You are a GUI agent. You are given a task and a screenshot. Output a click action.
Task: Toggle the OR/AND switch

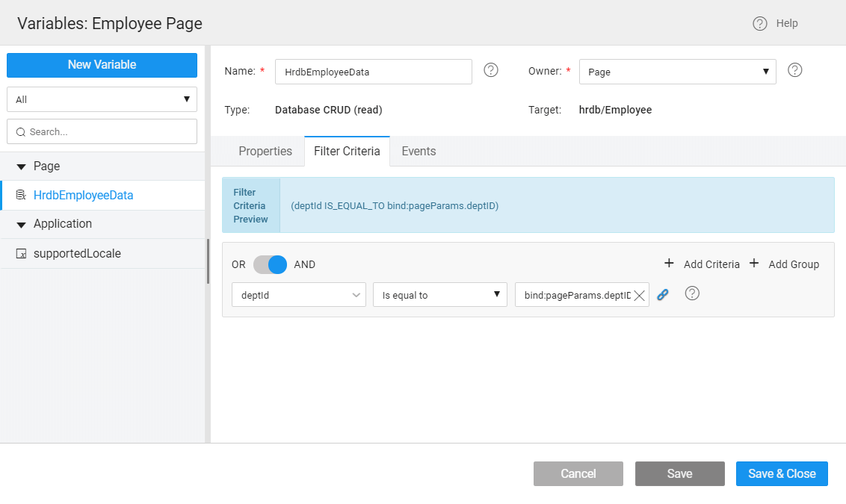pyautogui.click(x=270, y=264)
